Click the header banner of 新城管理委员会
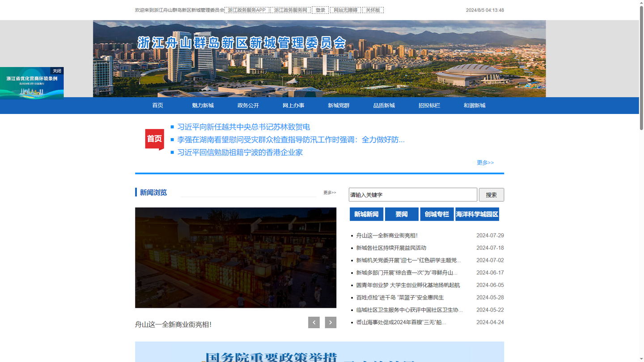The image size is (644, 362). pyautogui.click(x=319, y=59)
